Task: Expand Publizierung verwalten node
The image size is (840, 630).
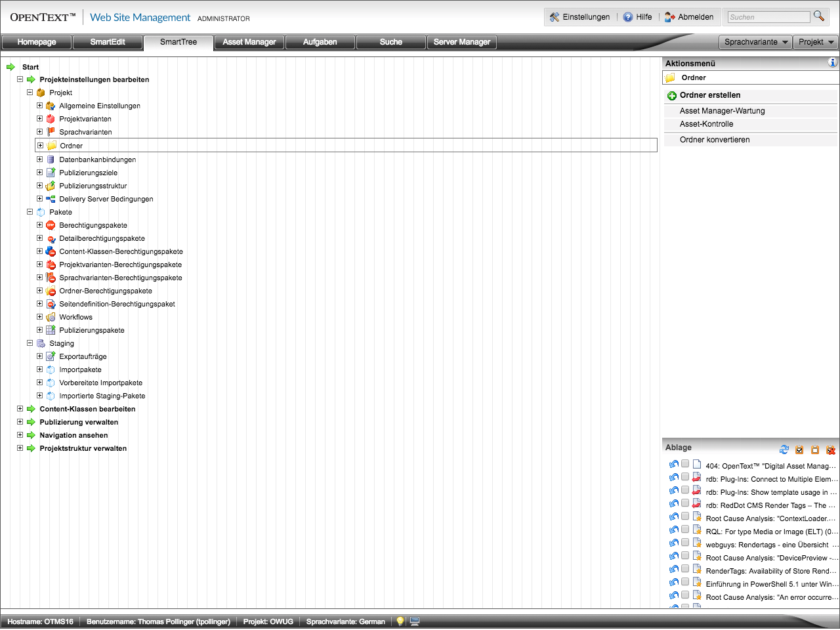Action: pyautogui.click(x=20, y=422)
